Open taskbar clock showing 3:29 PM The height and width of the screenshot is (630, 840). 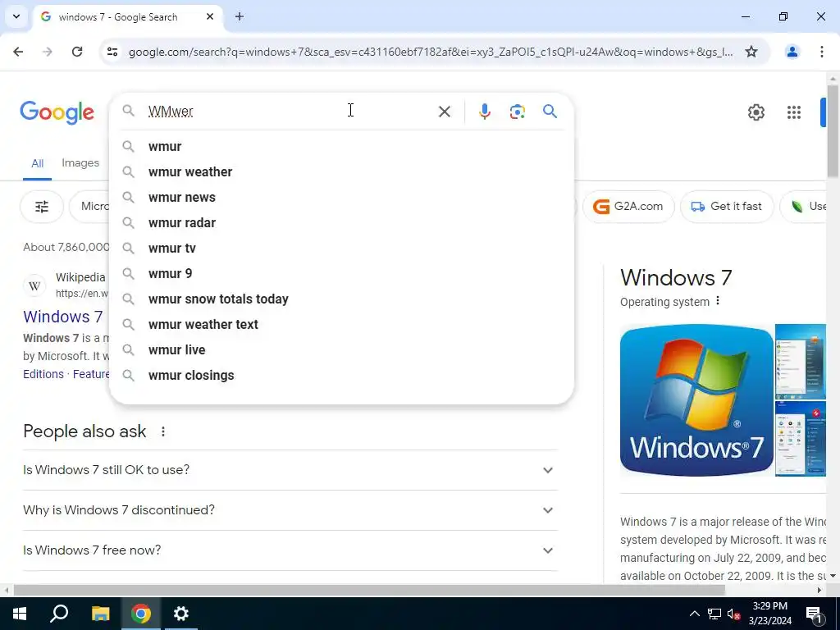[x=769, y=614]
